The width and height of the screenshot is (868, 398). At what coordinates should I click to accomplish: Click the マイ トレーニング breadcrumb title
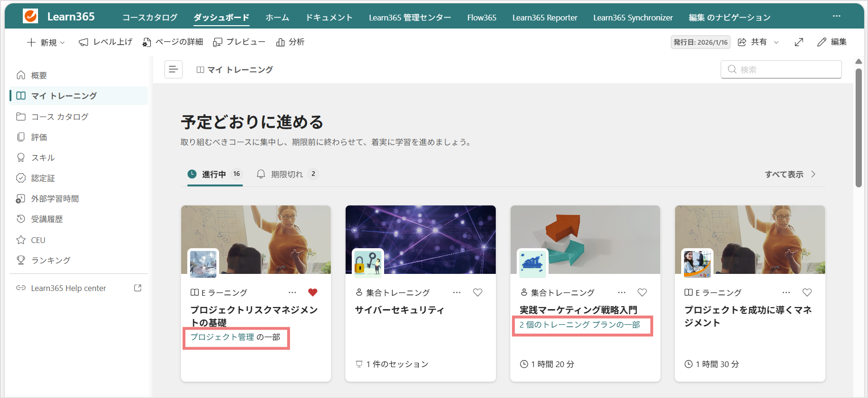tap(240, 69)
